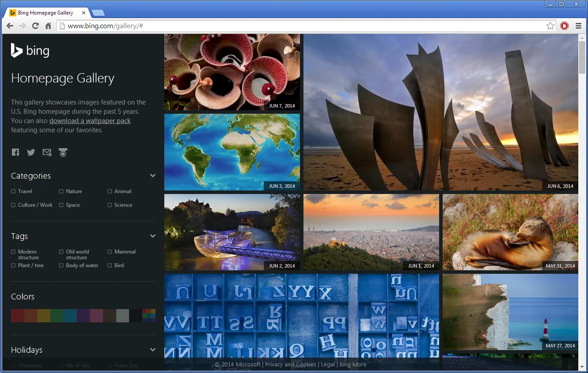Click the Bing logo in sidebar
Screen dimensions: 588x373
click(30, 51)
